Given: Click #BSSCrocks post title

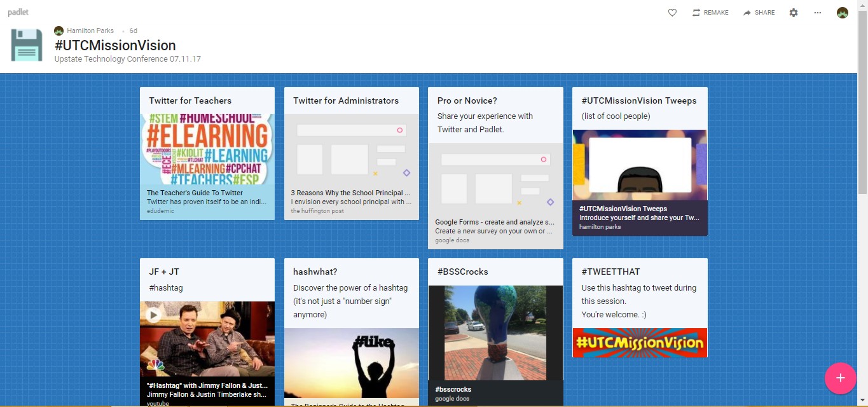Looking at the screenshot, I should click(463, 272).
